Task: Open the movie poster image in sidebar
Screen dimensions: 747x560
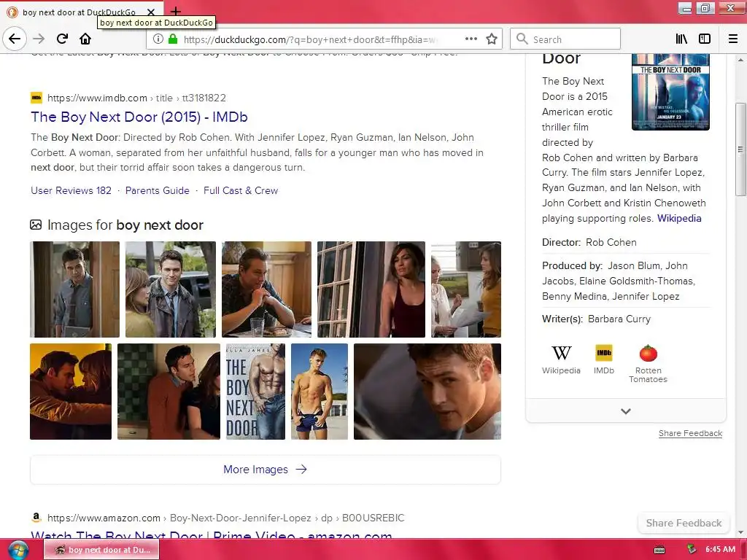Action: [x=671, y=91]
